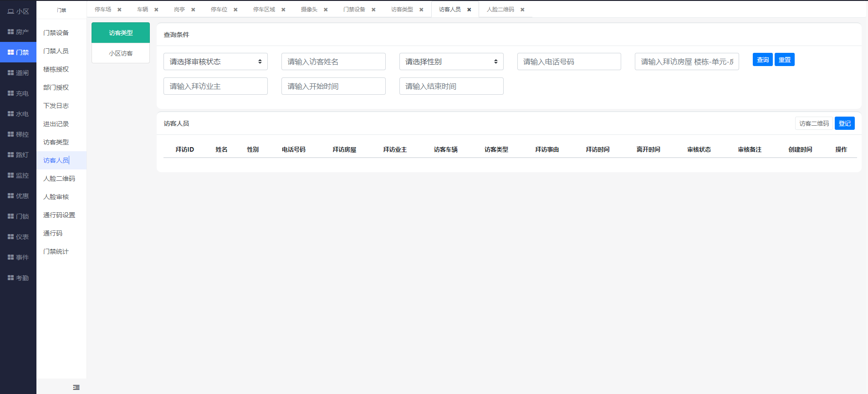This screenshot has height=394, width=868.
Task: Click the 重置 reset button
Action: [784, 60]
